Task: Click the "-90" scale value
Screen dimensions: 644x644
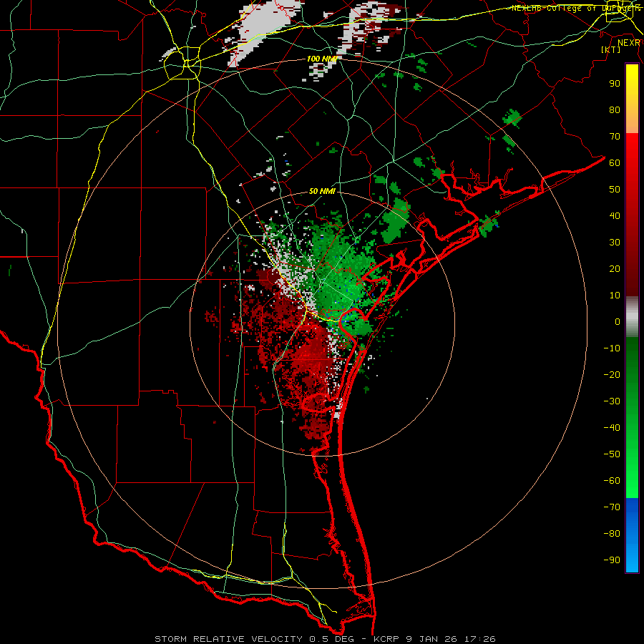Action: pos(612,560)
